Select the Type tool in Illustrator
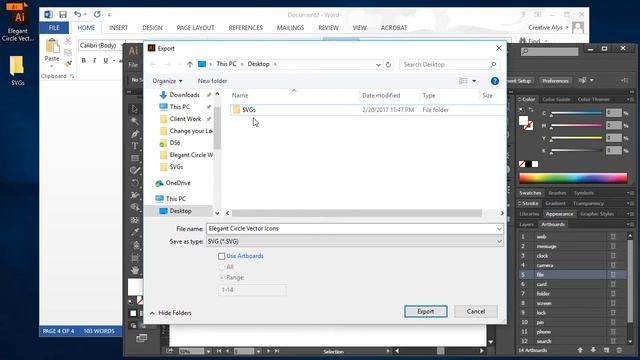Screen dimensions: 640x360 135,146
